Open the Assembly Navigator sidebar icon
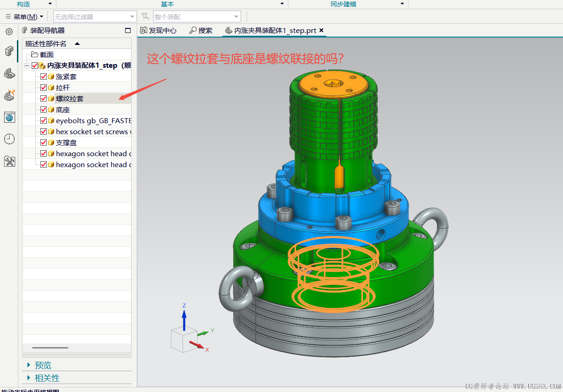 pos(10,51)
